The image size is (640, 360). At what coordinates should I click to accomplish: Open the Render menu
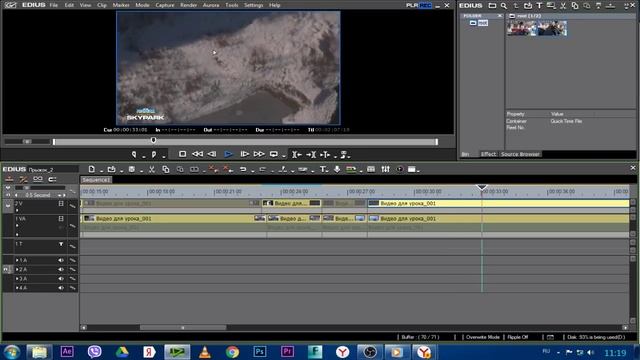pos(188,5)
